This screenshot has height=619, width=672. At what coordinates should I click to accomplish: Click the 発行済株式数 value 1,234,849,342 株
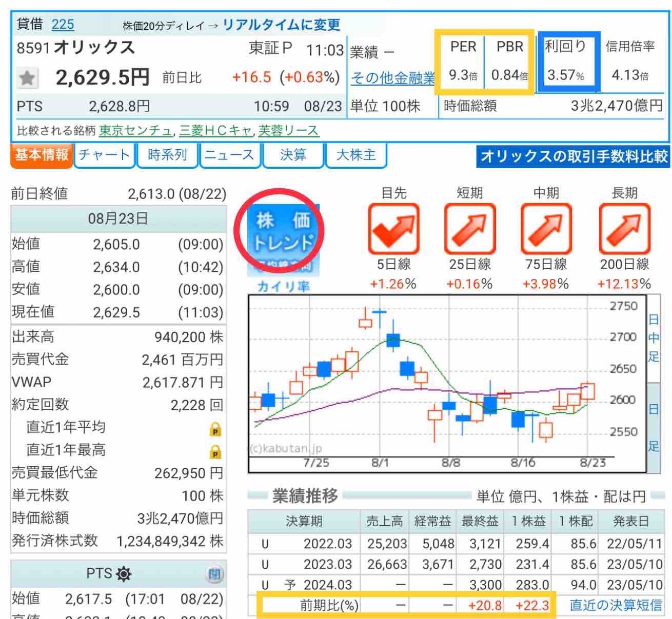coord(170,541)
